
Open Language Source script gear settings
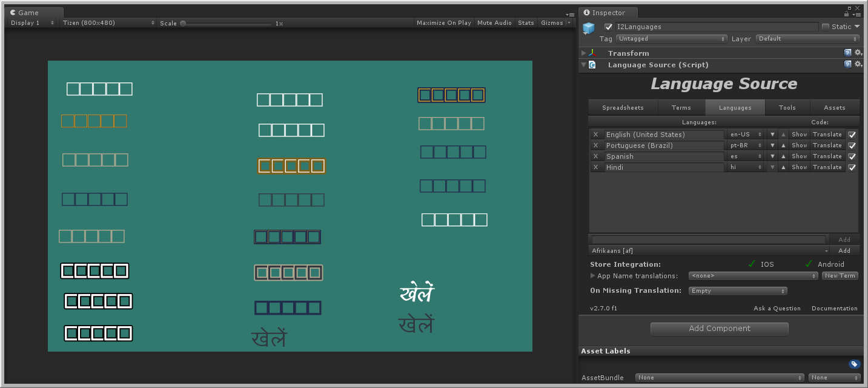point(858,64)
